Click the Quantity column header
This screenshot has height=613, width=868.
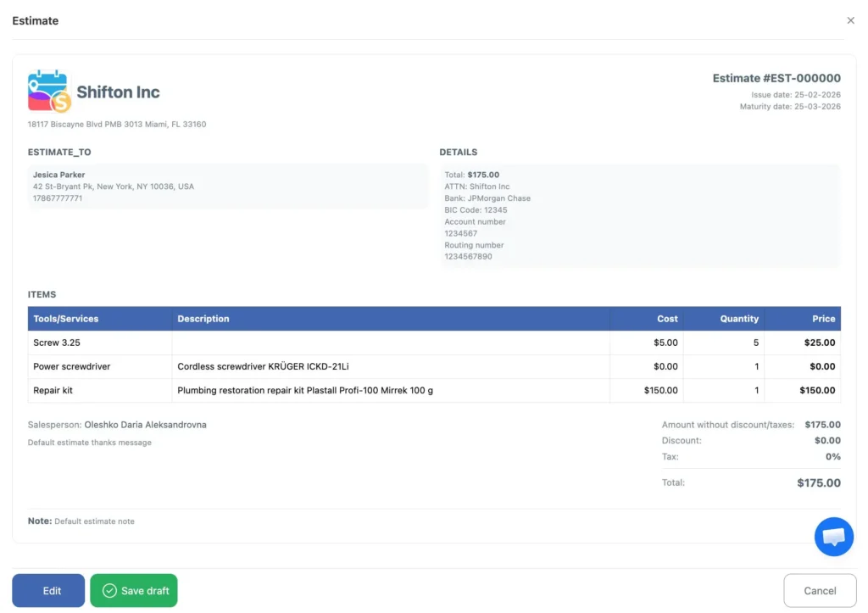(739, 319)
